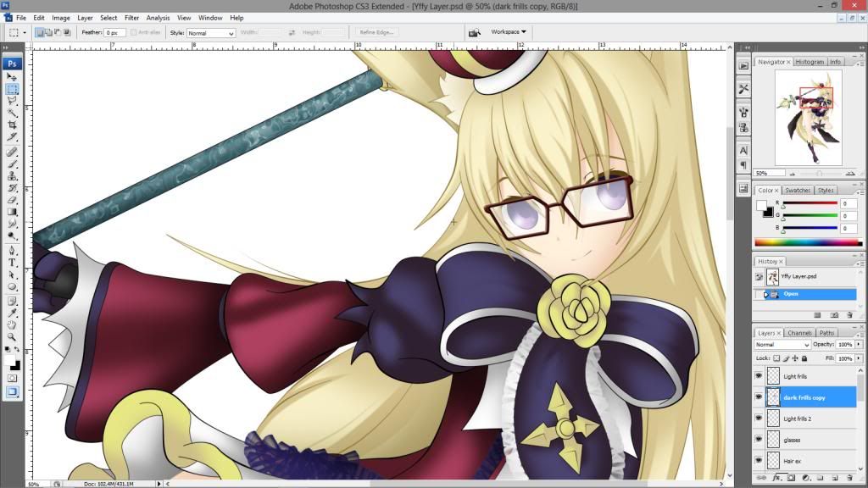
Task: Open the Filter menu
Action: point(131,18)
